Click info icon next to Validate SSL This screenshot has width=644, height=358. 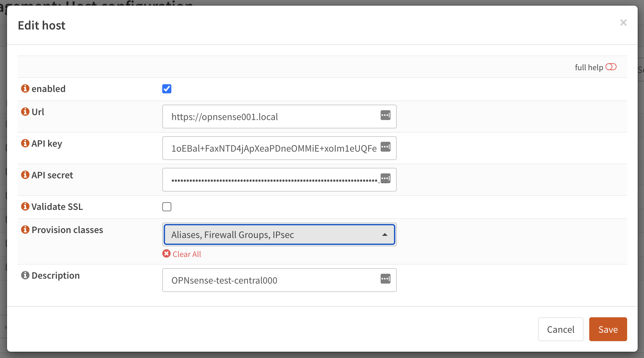(x=25, y=206)
